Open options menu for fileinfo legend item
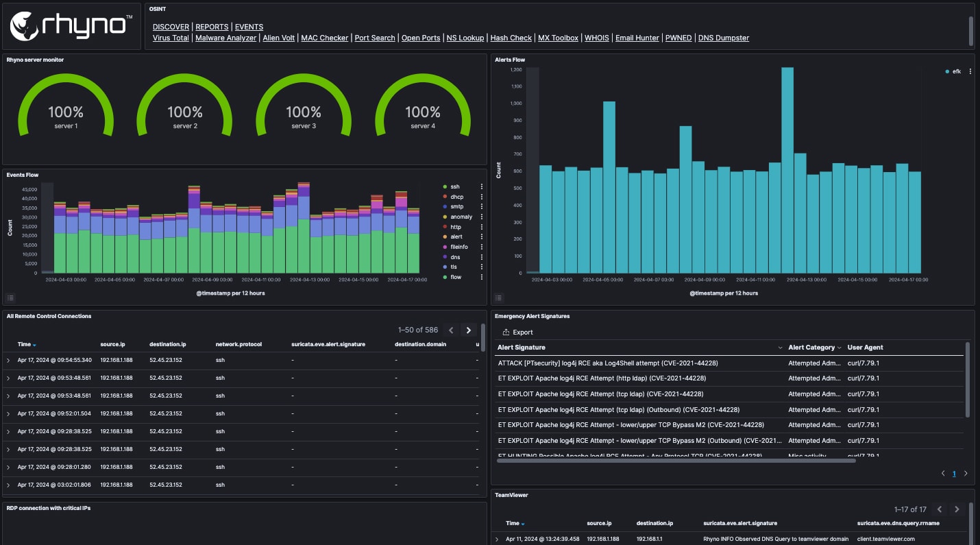Image resolution: width=980 pixels, height=545 pixels. point(481,247)
